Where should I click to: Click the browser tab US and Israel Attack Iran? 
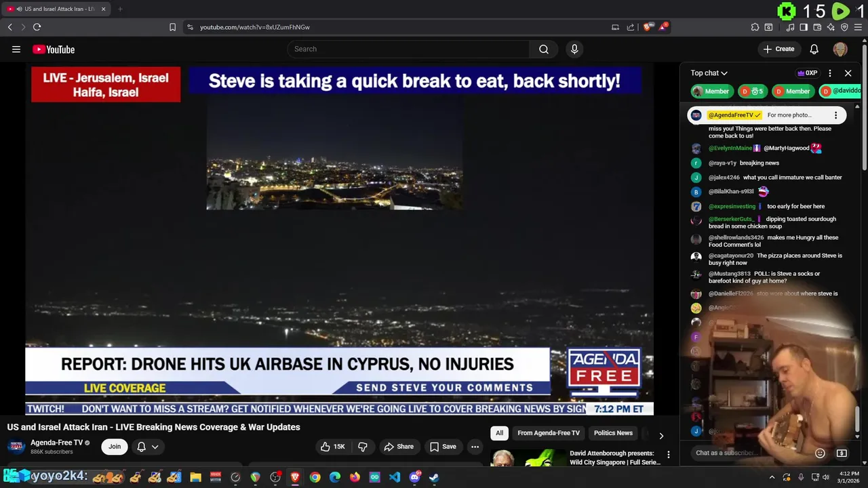pos(57,9)
